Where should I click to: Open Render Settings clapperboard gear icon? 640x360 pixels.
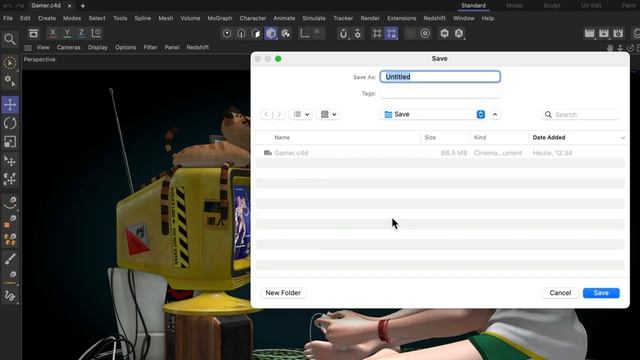pos(618,33)
